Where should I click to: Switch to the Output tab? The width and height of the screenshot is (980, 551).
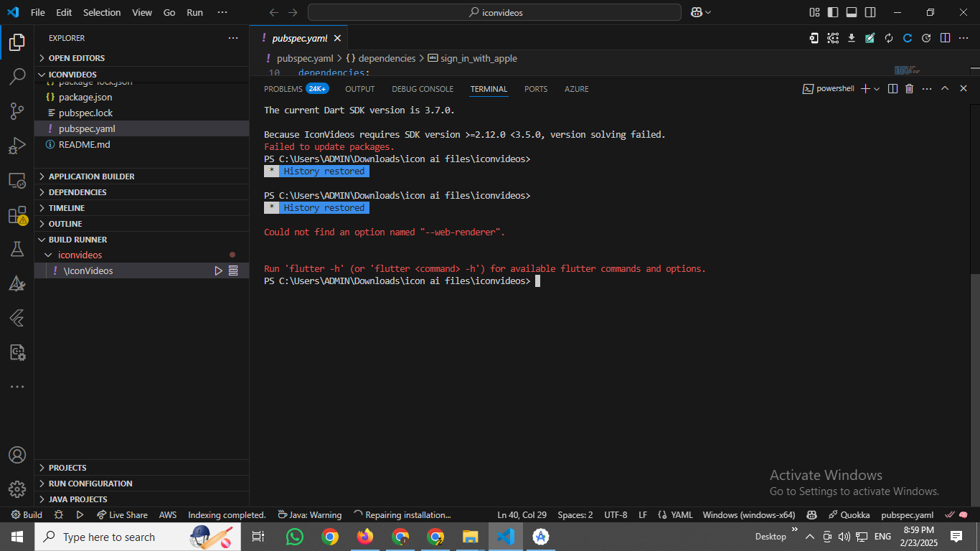360,89
